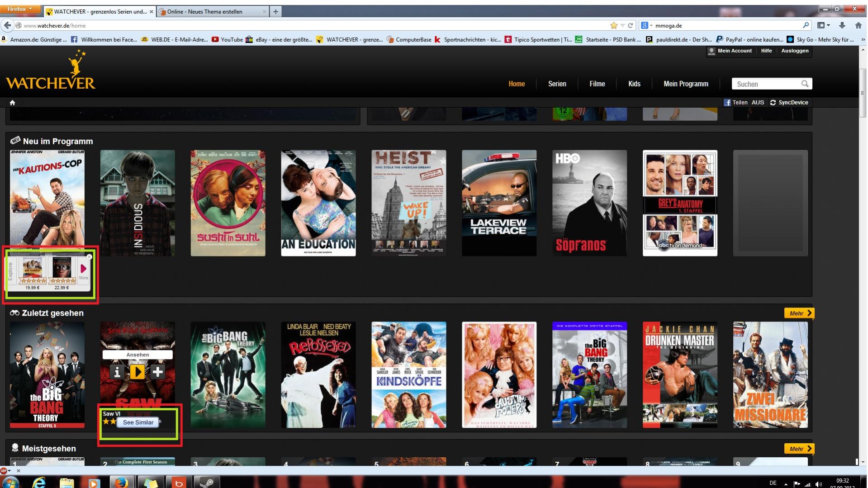Show hidden system tray icons
This screenshot has width=868, height=488.
coord(786,484)
